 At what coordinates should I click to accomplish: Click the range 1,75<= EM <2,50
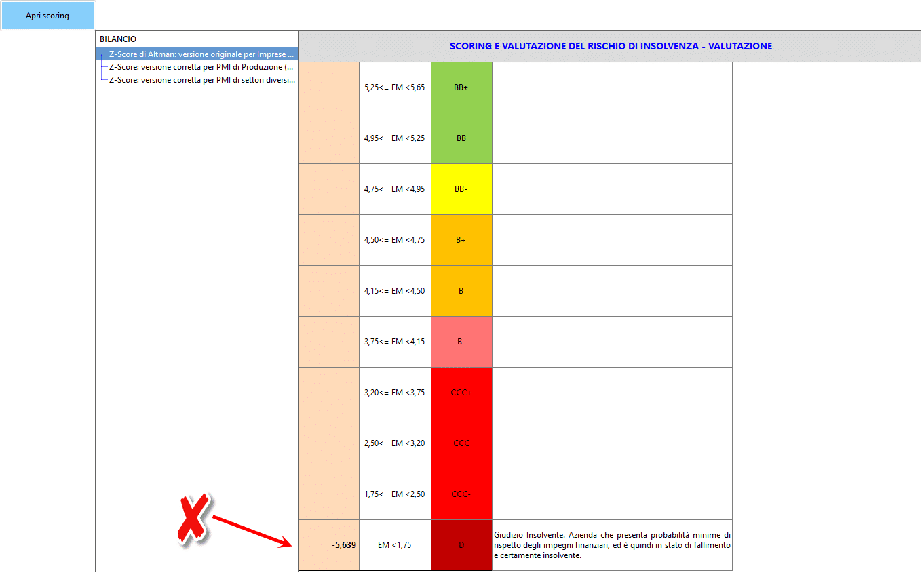(x=395, y=494)
